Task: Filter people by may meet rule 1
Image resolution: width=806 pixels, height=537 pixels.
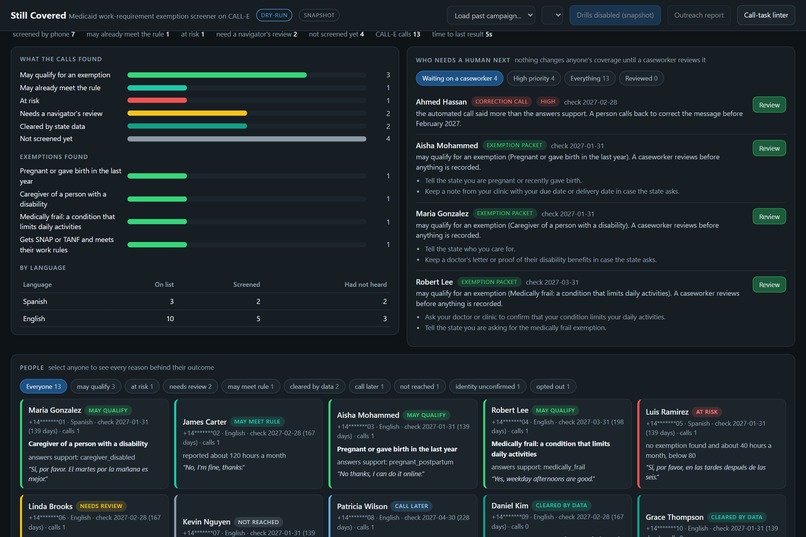Action: point(250,386)
